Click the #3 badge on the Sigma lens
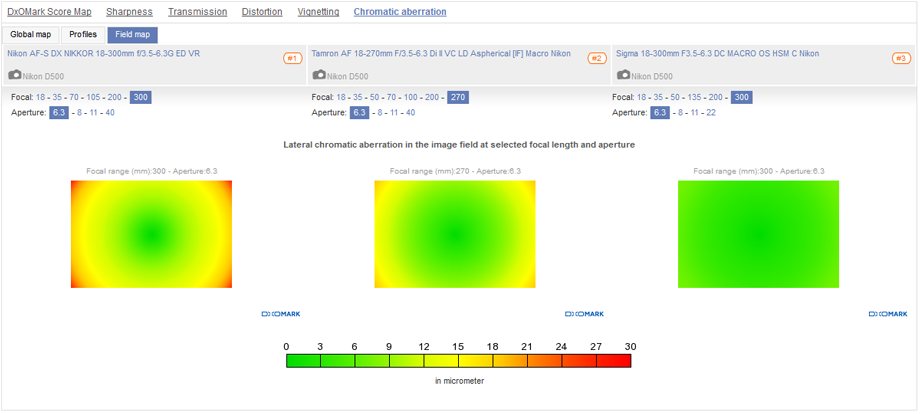The height and width of the screenshot is (414, 920). [x=901, y=58]
